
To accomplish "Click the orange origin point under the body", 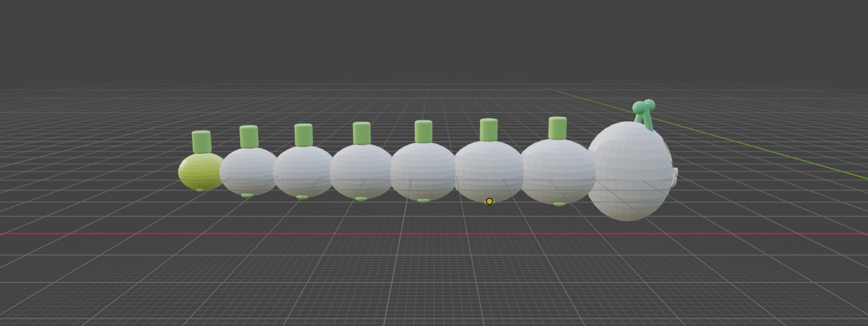I will [489, 202].
